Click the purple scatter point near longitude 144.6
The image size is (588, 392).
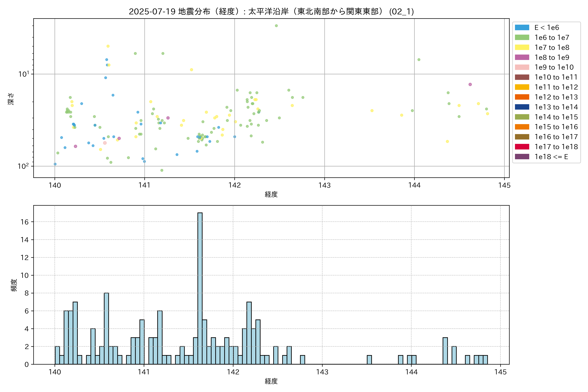470,84
